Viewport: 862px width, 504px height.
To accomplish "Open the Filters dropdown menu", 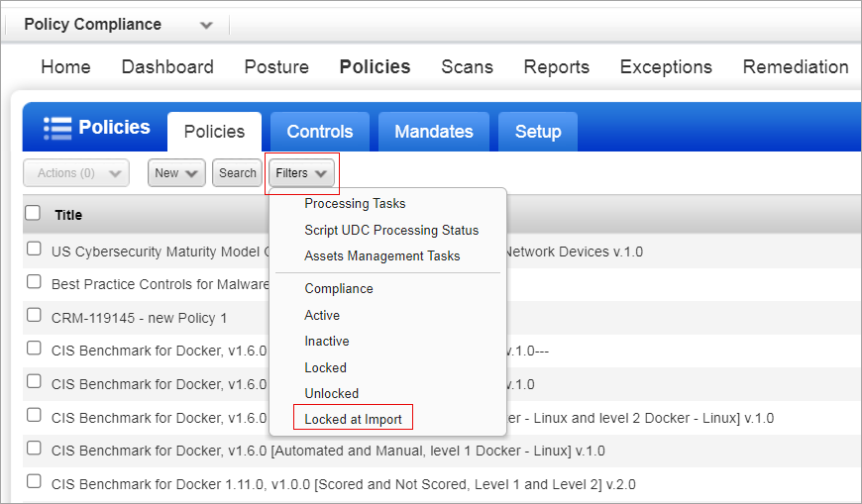I will [302, 173].
